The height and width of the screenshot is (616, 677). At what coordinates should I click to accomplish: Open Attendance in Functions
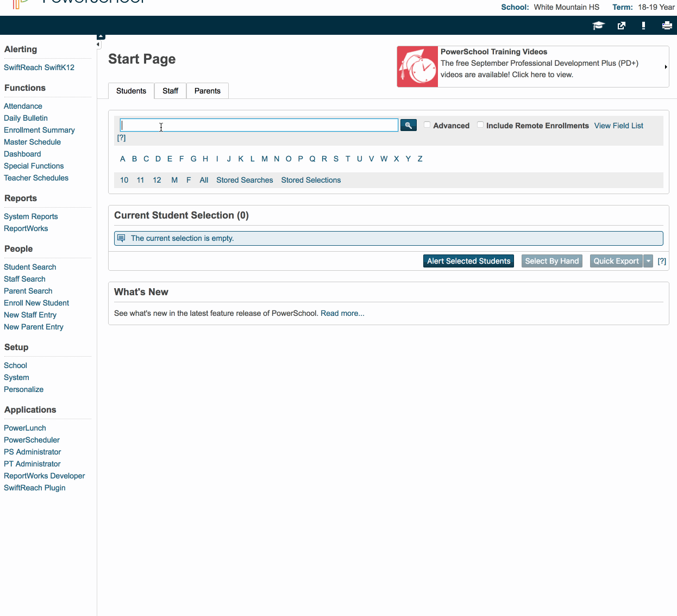click(x=23, y=106)
